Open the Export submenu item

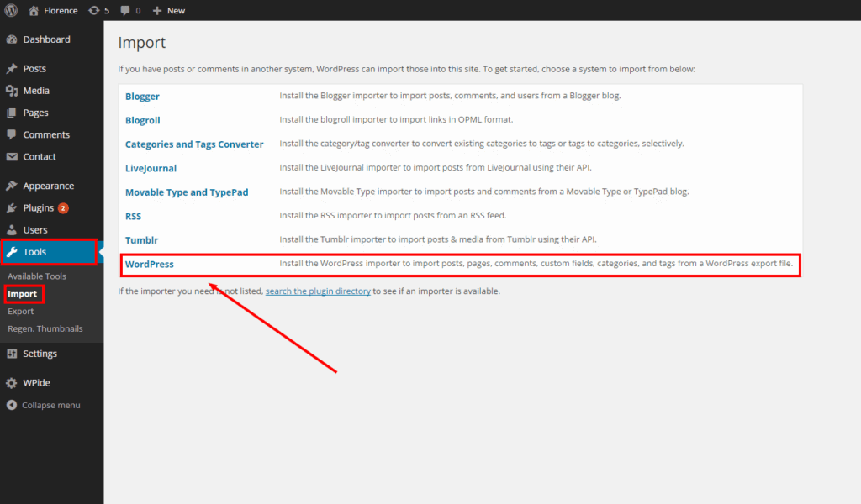tap(21, 311)
